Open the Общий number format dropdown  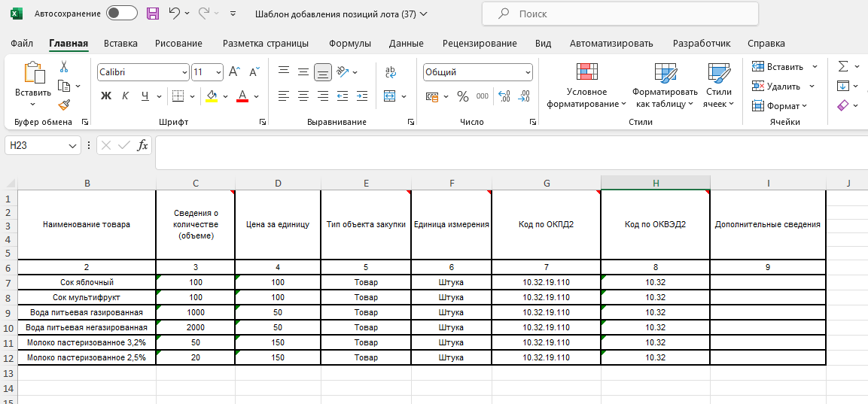point(528,72)
